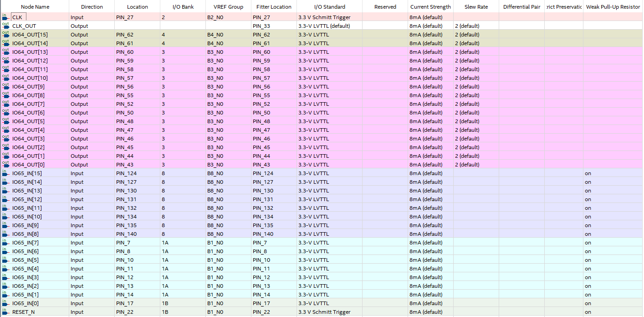The height and width of the screenshot is (317, 644).
Task: Select the Fitter Location cell PIN_135
Action: click(274, 225)
